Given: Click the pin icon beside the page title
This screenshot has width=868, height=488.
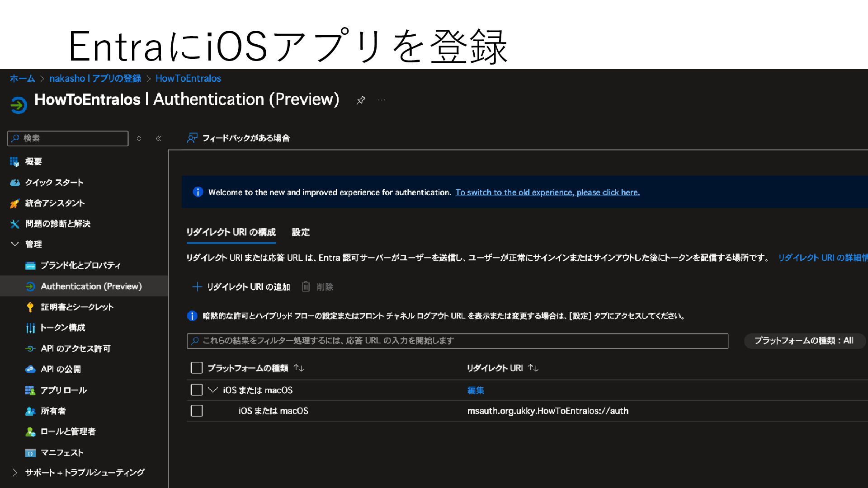Looking at the screenshot, I should pos(361,100).
